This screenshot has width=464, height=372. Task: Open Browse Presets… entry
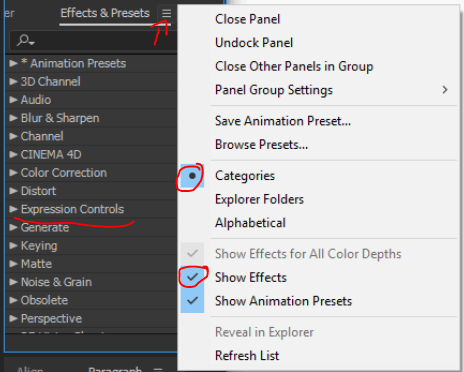click(x=261, y=145)
